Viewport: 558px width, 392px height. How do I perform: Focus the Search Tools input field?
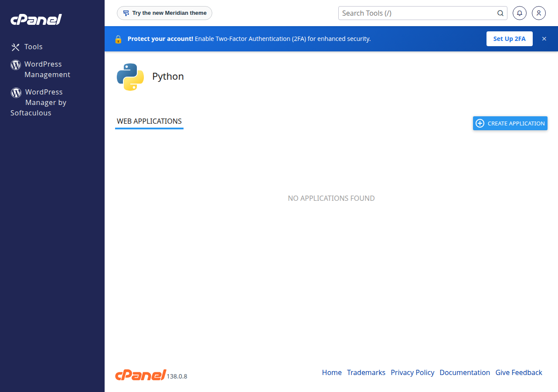click(418, 13)
